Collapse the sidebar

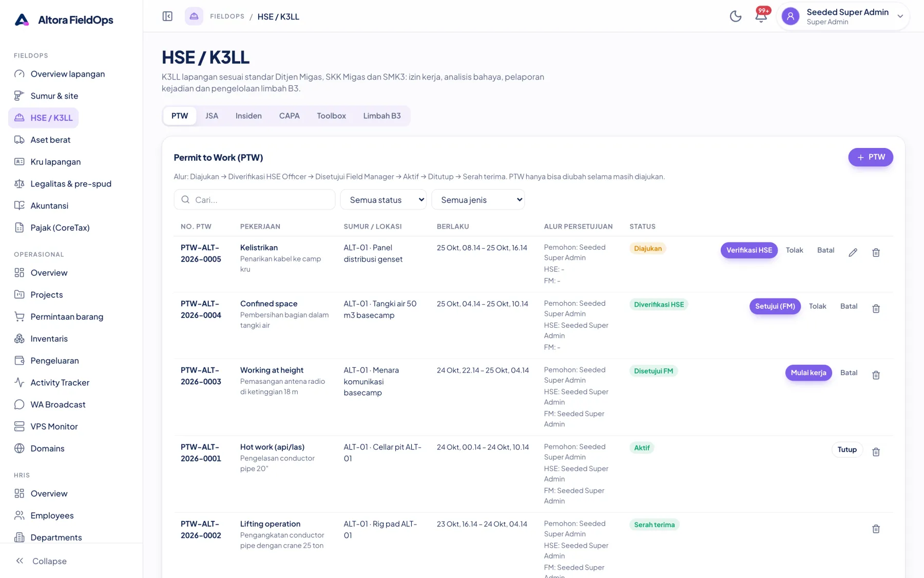(x=41, y=561)
